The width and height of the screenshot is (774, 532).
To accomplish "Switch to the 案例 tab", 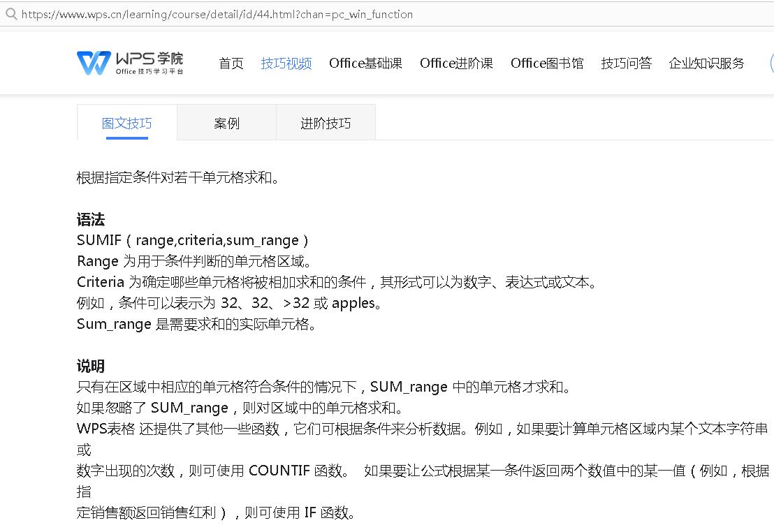I will (226, 122).
